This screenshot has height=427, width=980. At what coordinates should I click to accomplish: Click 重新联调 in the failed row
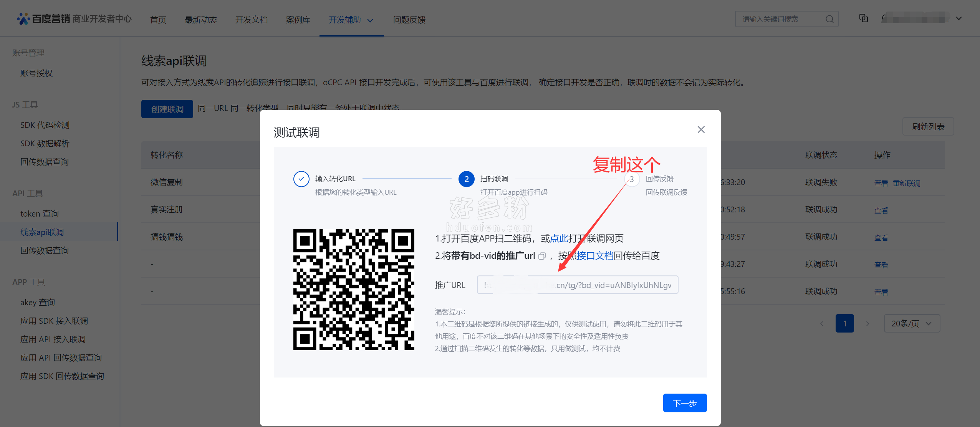[906, 183]
